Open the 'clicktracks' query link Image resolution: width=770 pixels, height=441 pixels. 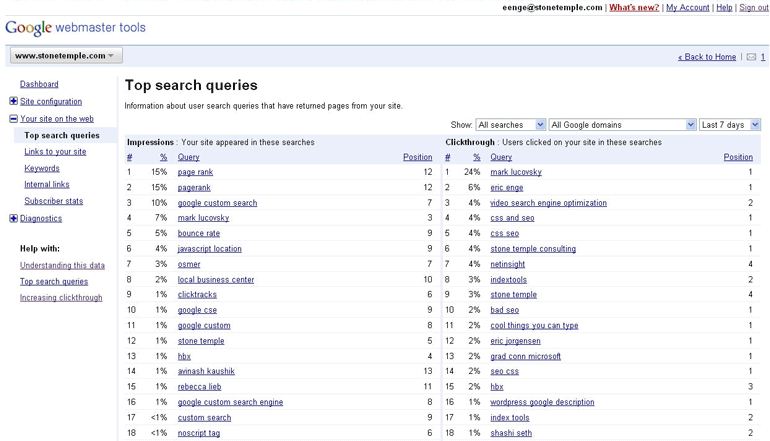pos(197,295)
